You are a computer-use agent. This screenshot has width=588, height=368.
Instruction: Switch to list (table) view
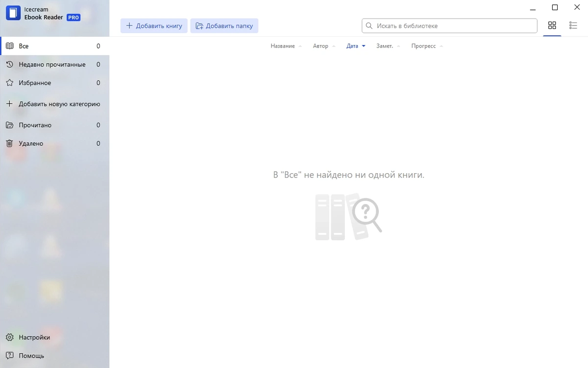[x=573, y=25]
